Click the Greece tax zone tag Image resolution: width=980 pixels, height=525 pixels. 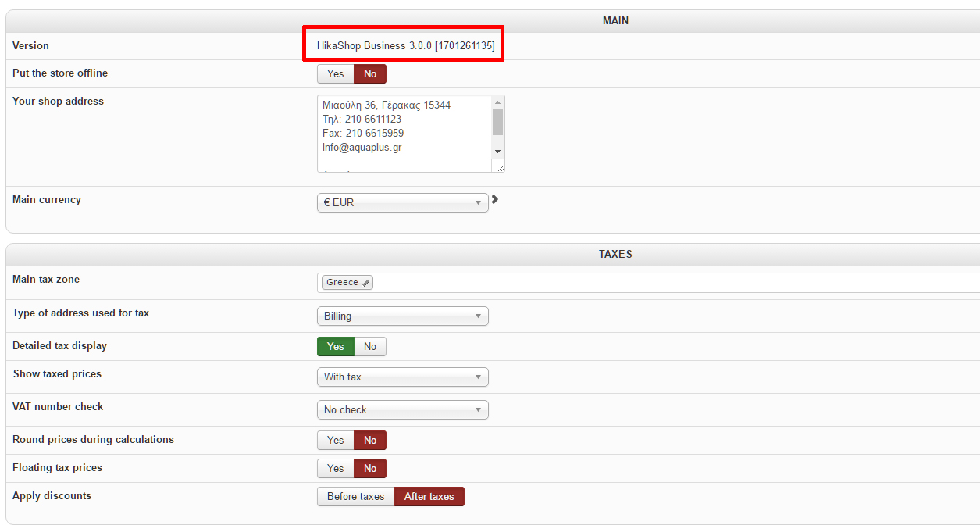347,283
